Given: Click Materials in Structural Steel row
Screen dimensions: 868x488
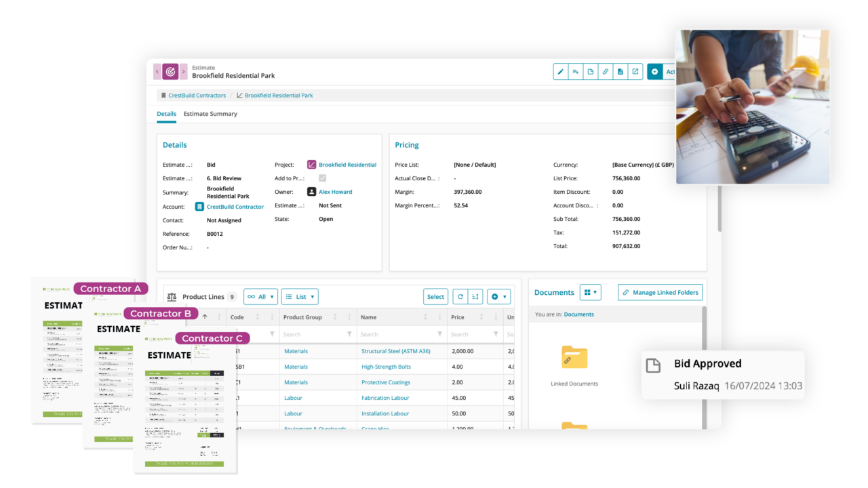Looking at the screenshot, I should pyautogui.click(x=296, y=351).
